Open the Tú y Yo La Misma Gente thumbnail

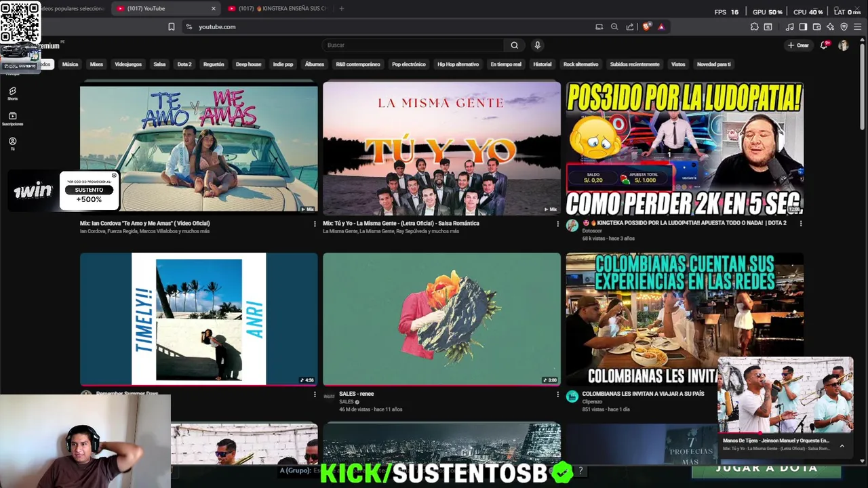coord(441,148)
